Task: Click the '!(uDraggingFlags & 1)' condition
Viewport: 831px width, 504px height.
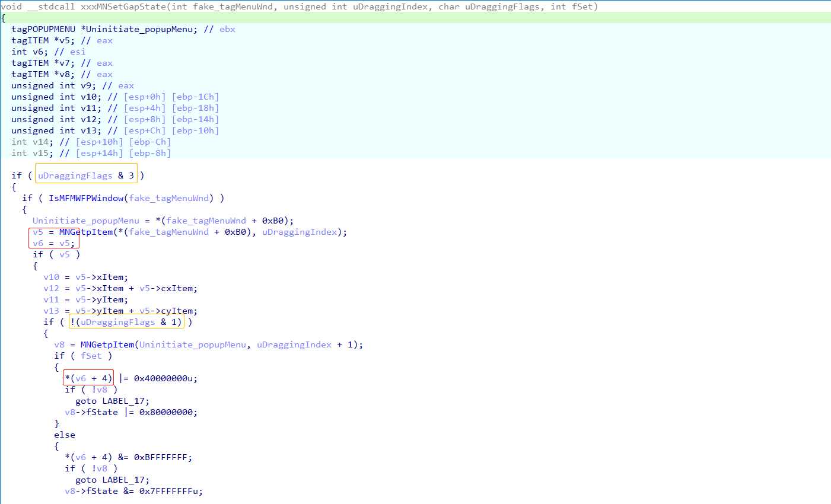Action: (x=126, y=322)
